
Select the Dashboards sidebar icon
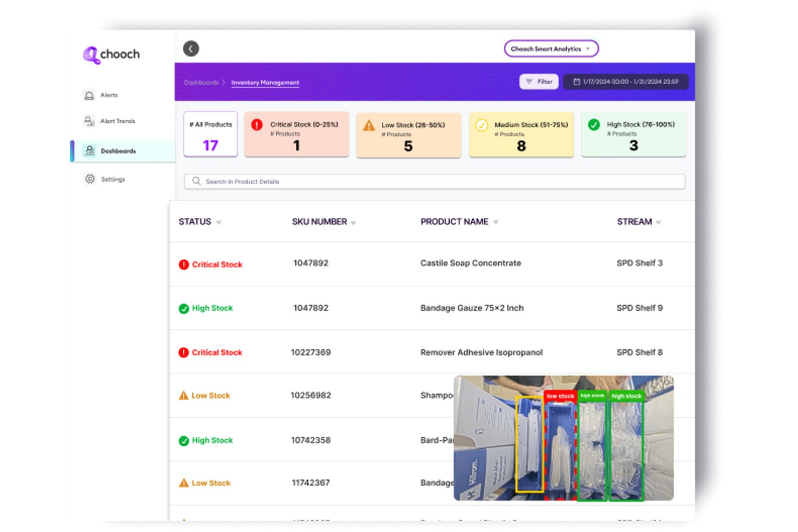[90, 150]
